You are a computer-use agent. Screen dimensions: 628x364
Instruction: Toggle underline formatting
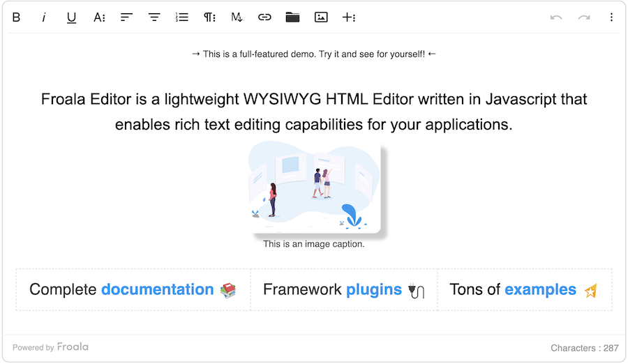click(x=71, y=17)
